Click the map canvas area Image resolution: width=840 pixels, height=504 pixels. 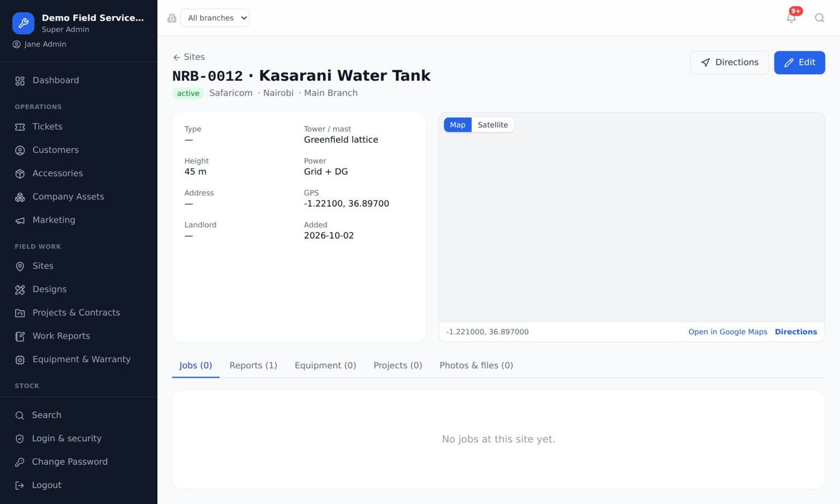[632, 217]
